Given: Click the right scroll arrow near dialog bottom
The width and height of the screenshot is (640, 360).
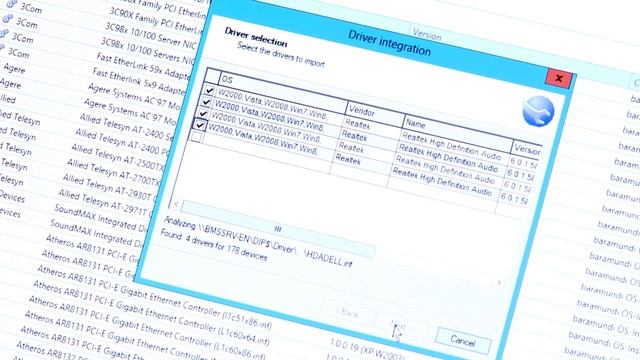Looking at the screenshot, I should tap(499, 283).
